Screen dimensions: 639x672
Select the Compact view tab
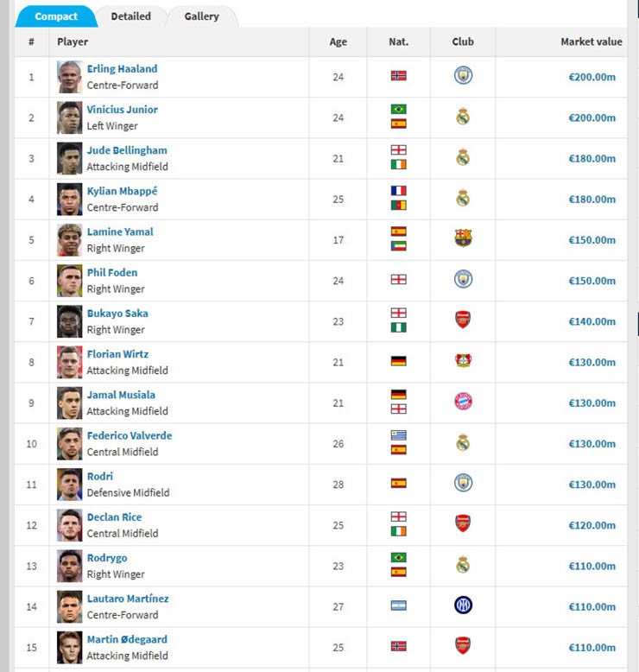click(x=56, y=16)
